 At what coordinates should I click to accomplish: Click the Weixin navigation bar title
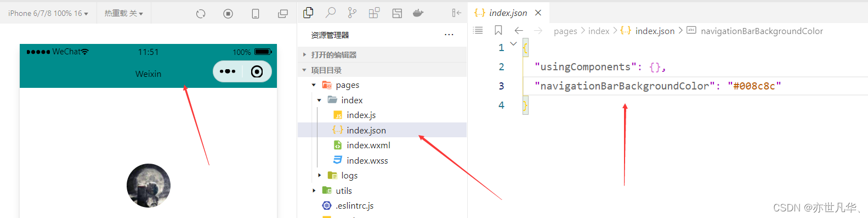tap(148, 74)
